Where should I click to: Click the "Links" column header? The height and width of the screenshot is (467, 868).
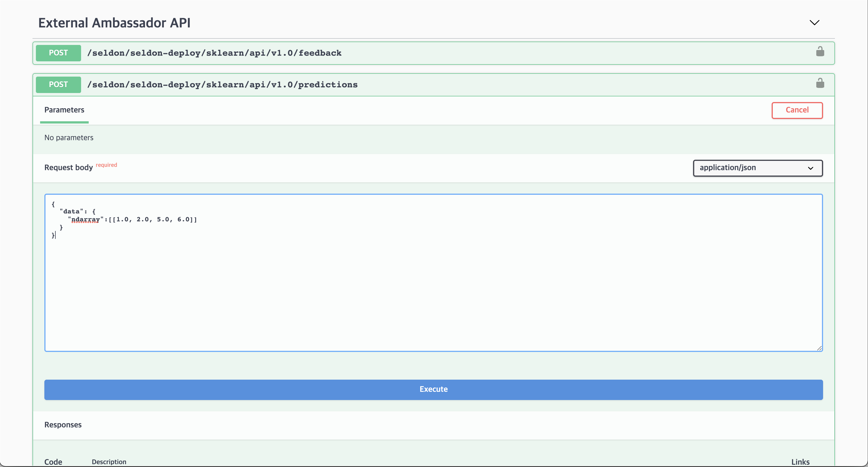click(x=800, y=462)
